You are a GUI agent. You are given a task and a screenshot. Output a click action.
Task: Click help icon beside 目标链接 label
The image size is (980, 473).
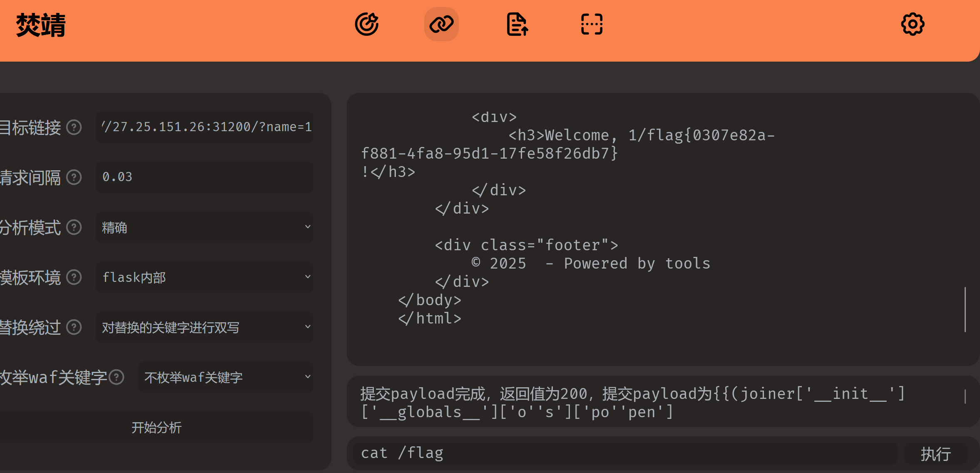74,127
